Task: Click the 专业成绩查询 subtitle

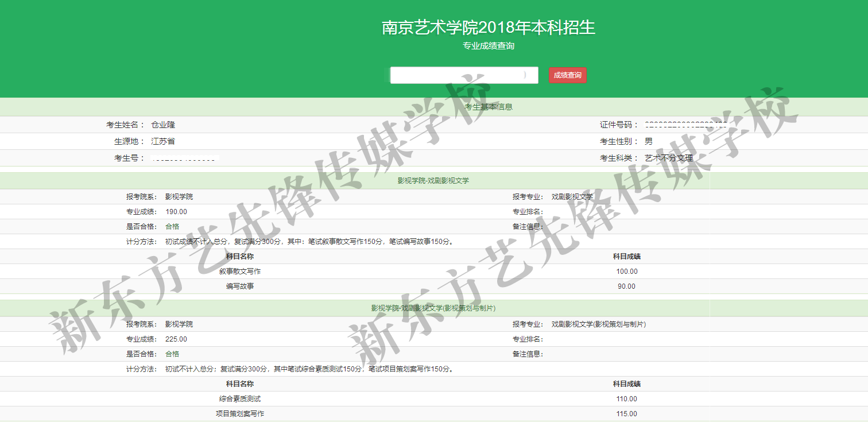Action: 489,45
